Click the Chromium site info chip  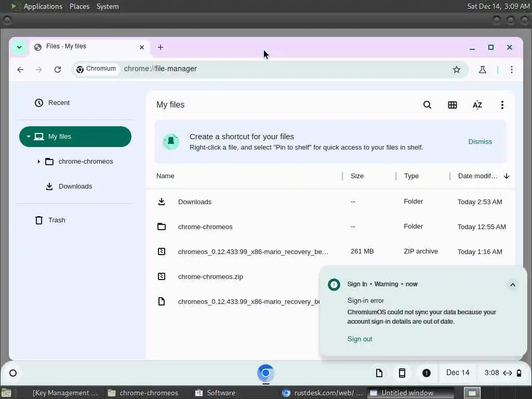97,69
